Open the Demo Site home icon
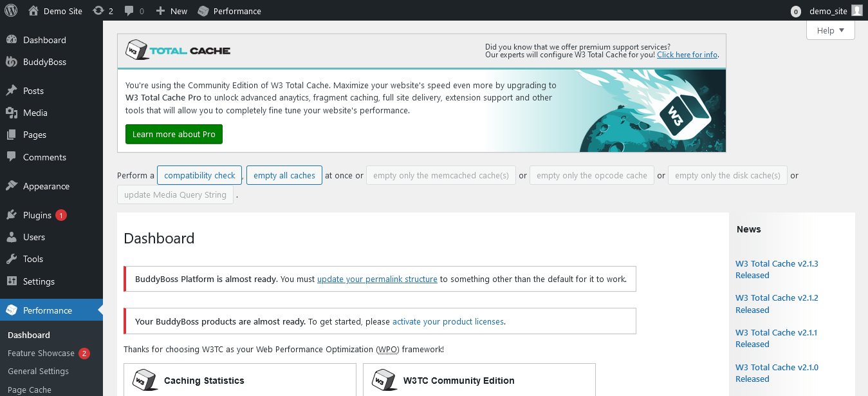 (x=33, y=10)
